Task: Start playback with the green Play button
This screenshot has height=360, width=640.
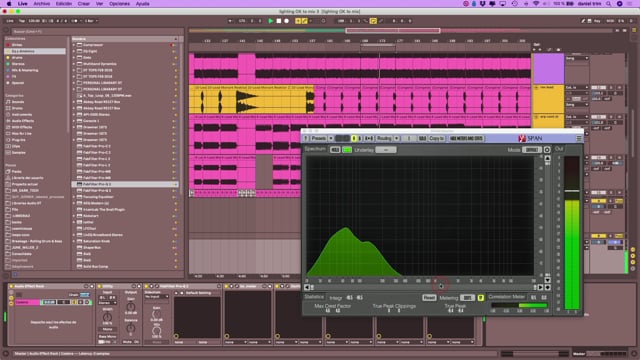Action: tap(270, 21)
